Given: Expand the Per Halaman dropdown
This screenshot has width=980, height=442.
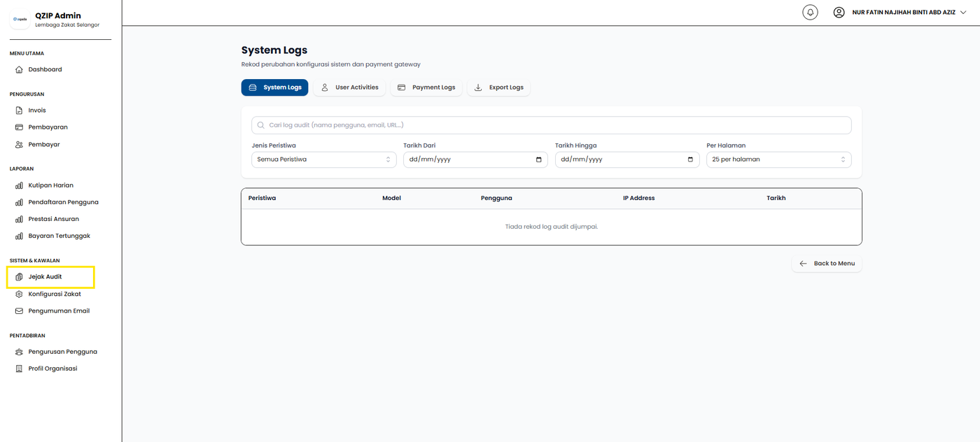Looking at the screenshot, I should 778,159.
